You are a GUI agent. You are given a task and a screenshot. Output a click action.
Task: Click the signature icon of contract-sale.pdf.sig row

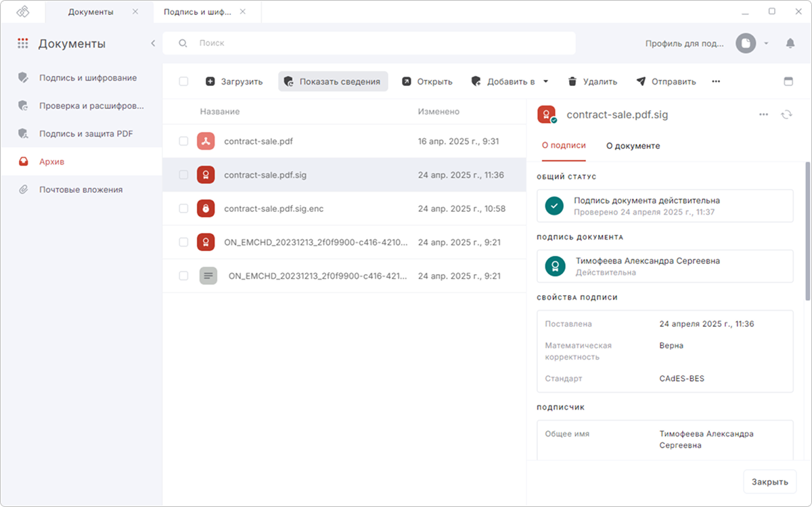(x=206, y=175)
